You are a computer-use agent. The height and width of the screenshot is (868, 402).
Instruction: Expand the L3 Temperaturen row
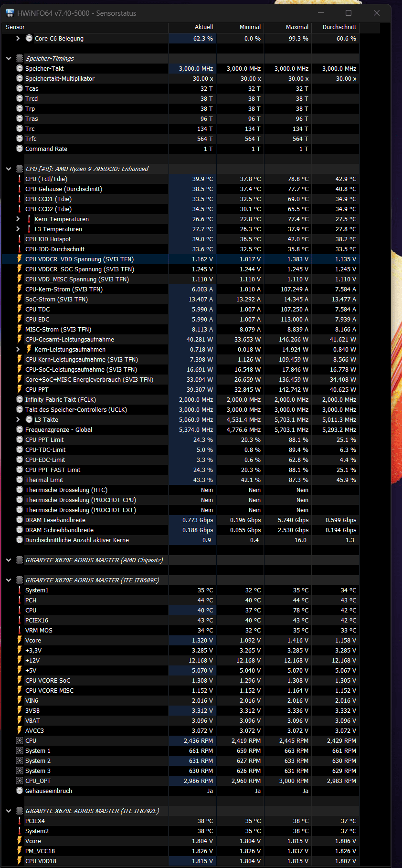tap(18, 229)
